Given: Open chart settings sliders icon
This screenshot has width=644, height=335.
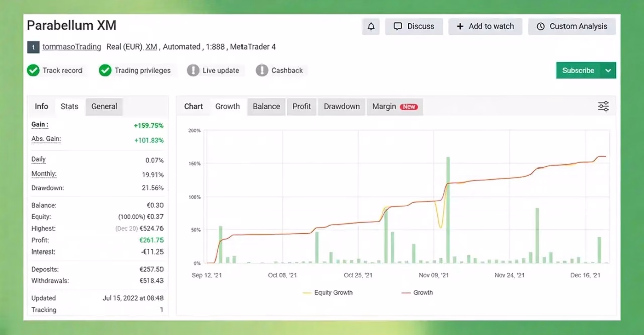Looking at the screenshot, I should click(603, 106).
